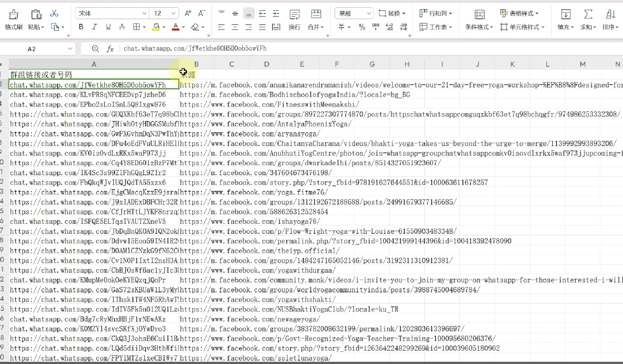Align text left

(x=221, y=27)
